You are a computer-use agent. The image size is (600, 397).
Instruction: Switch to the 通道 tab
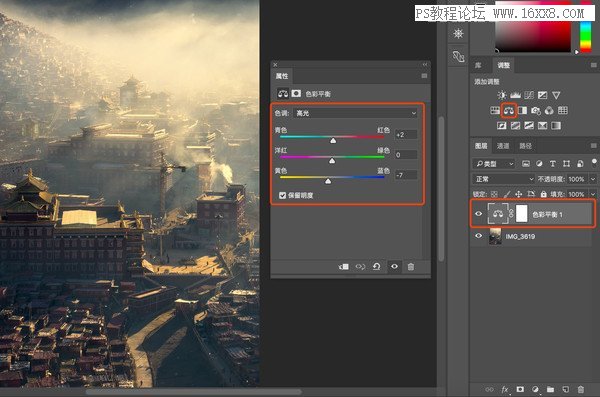click(x=503, y=146)
